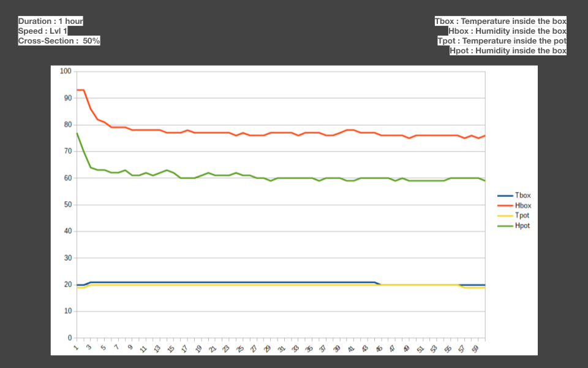
Task: Click the green line swatch beside Hpot
Action: click(505, 226)
